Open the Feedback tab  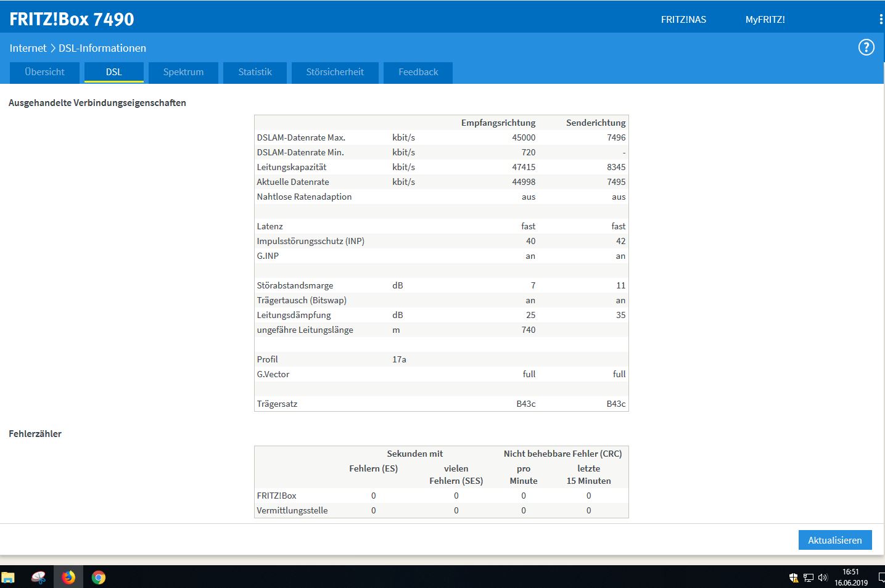[418, 72]
